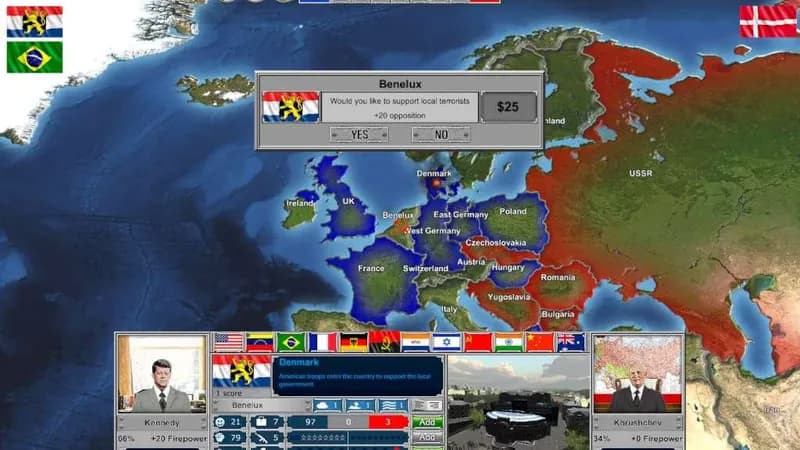
Task: Click the Romania label on the map
Action: (x=558, y=277)
